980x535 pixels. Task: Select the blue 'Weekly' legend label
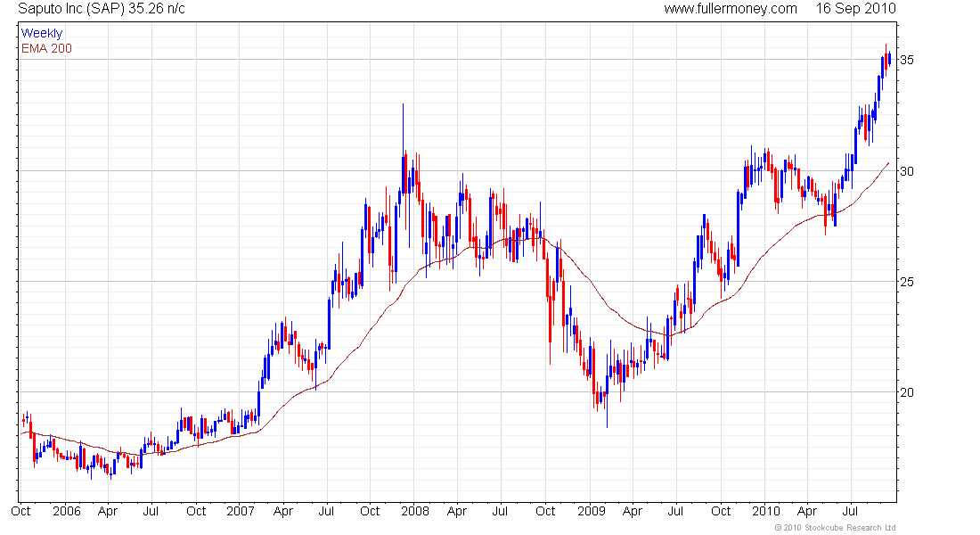tap(42, 33)
